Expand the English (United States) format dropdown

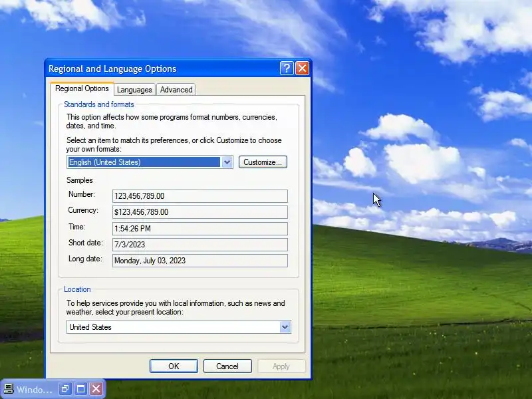coord(227,162)
